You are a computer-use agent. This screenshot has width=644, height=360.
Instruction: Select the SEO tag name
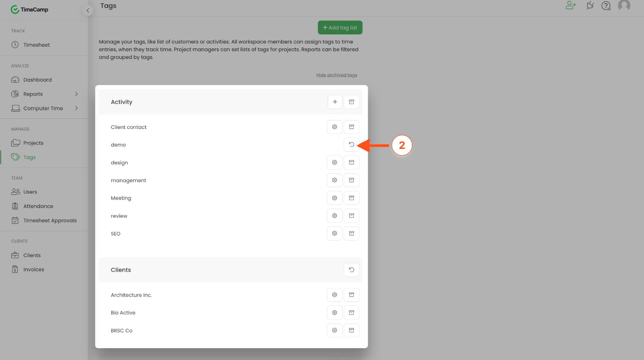point(115,234)
